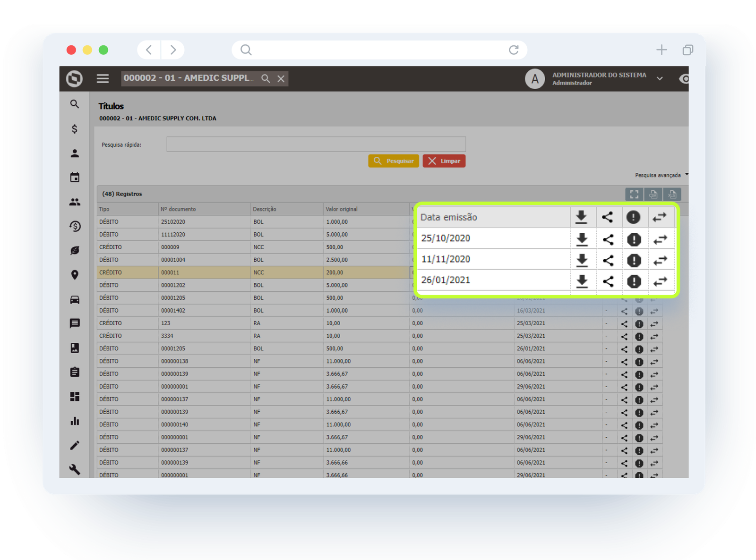Click the value 200,00 in the highlighted row
This screenshot has width=756, height=560.
[x=335, y=273]
